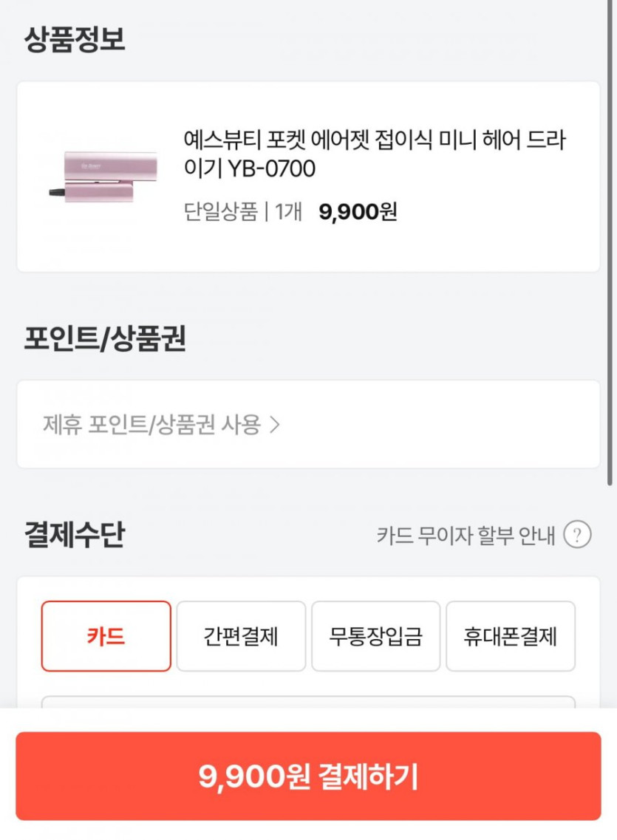Click the 포인트/상품권 section heading
The image size is (617, 840).
coord(105,338)
